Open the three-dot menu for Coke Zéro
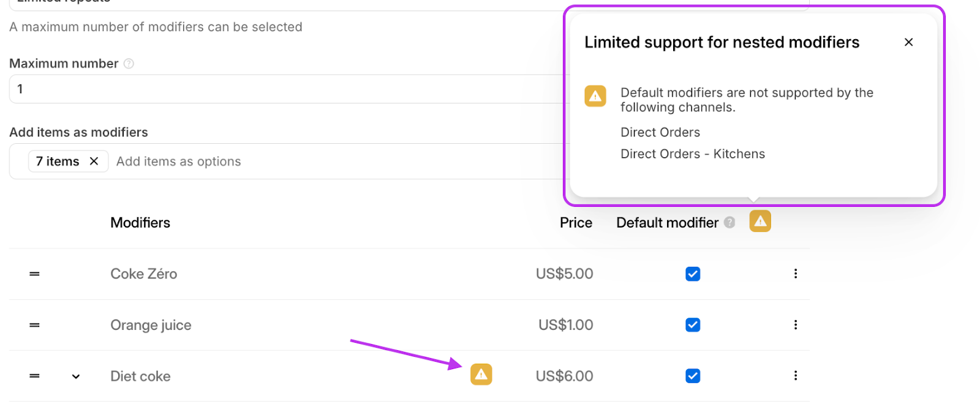This screenshot has height=415, width=980. point(796,274)
